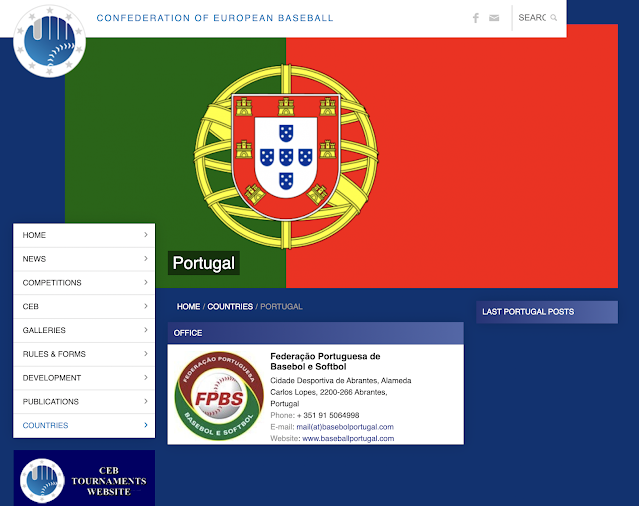This screenshot has height=506, width=639.
Task: Click the PORTUGAL breadcrumb text
Action: 281,306
